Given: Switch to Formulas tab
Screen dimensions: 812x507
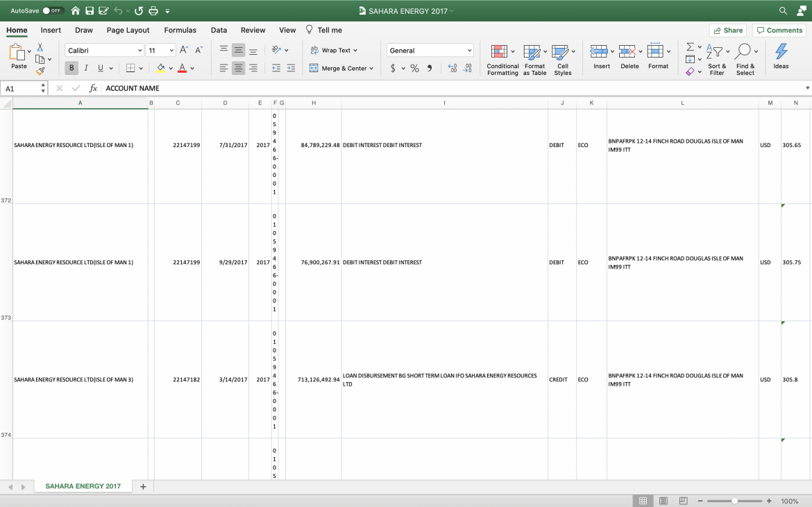Looking at the screenshot, I should [180, 30].
